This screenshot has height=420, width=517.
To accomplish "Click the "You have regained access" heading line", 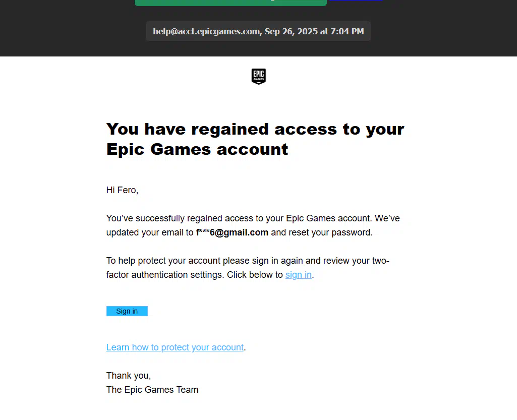I will point(255,129).
